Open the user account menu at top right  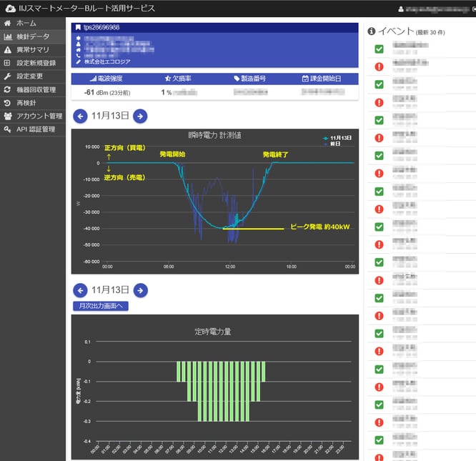click(436, 9)
